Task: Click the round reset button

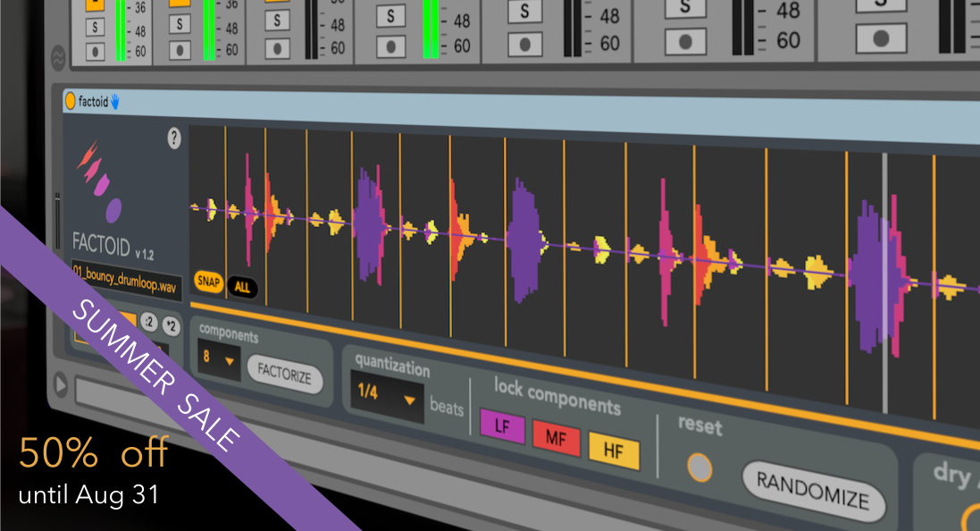Action: [x=699, y=468]
